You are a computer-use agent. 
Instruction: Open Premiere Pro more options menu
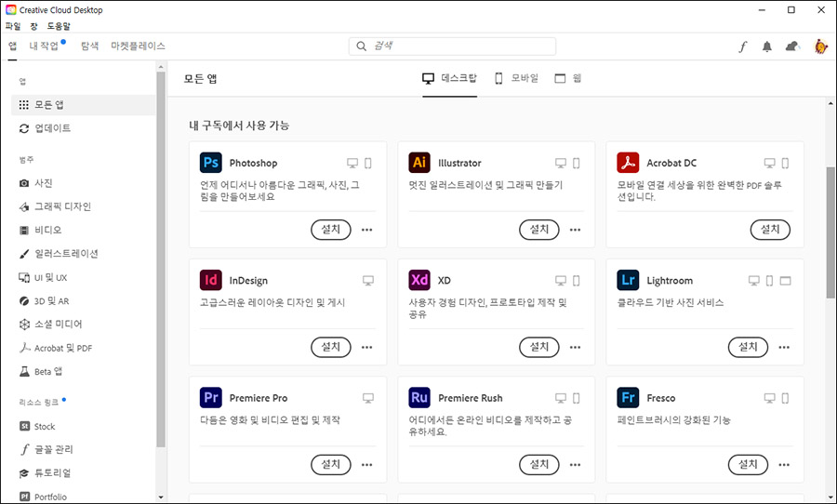coord(366,465)
